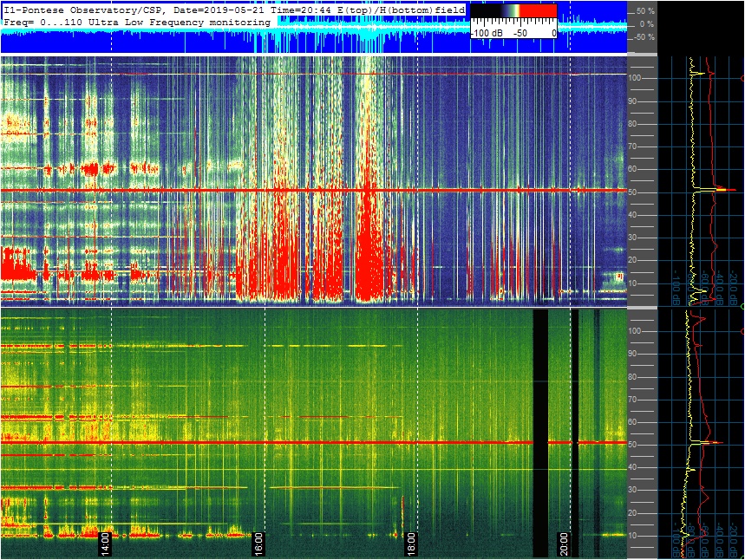Click 100 Hz tick on E-field axis
This screenshot has height=560, width=745.
(x=635, y=78)
